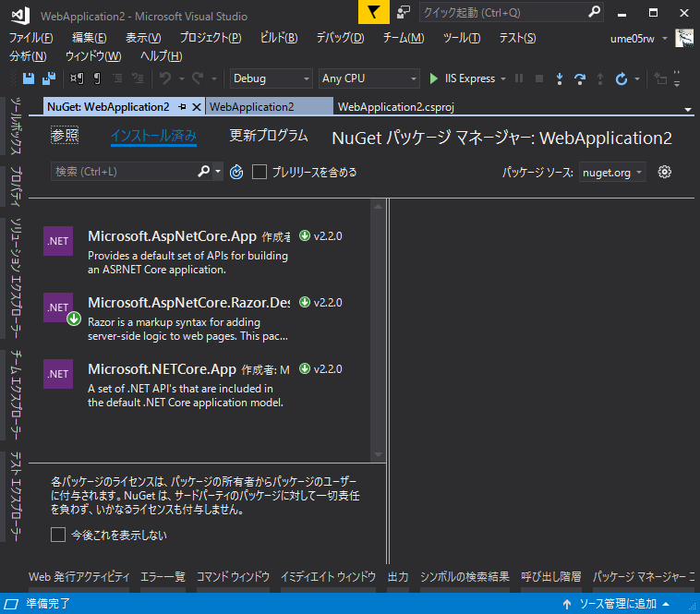This screenshot has height=614, width=700.
Task: Click the browser refresh icon in toolbar
Action: point(621,79)
